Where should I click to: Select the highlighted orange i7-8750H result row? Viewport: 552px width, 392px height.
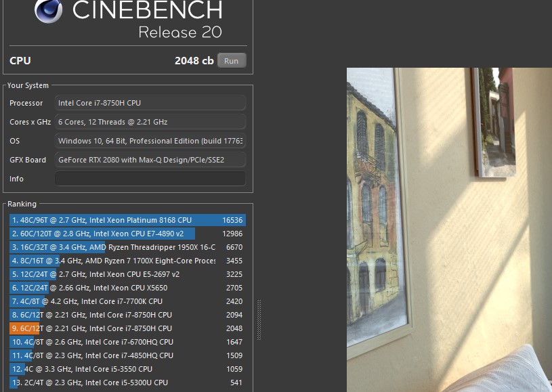click(x=127, y=328)
